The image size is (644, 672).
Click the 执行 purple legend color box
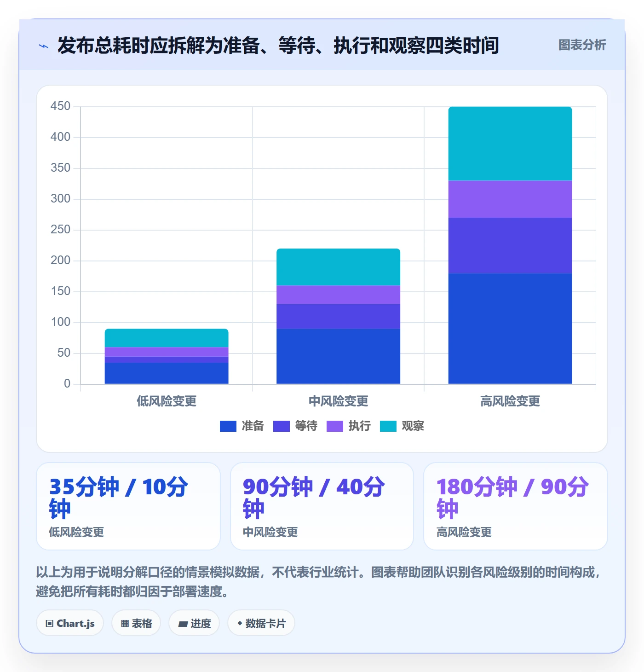[335, 426]
